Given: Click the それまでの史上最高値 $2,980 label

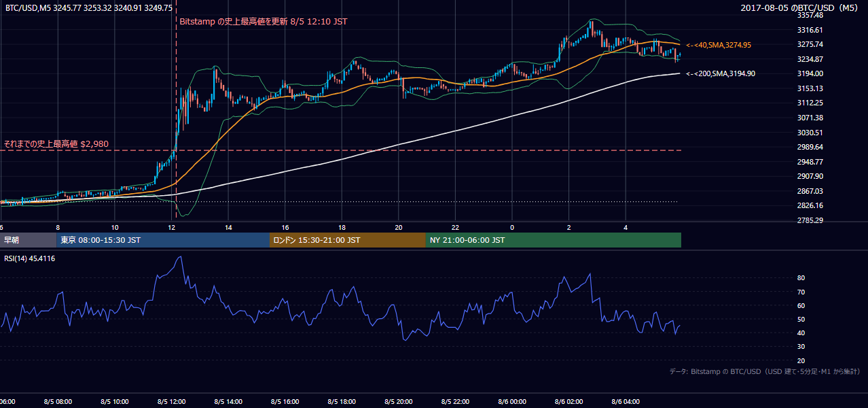Looking at the screenshot, I should (56, 144).
